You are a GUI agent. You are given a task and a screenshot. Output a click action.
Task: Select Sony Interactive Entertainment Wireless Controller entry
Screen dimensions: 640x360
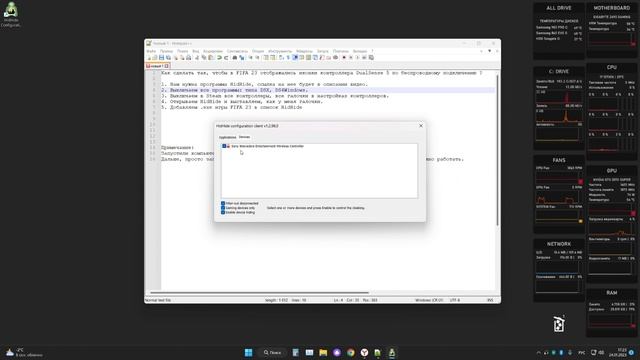coord(267,146)
